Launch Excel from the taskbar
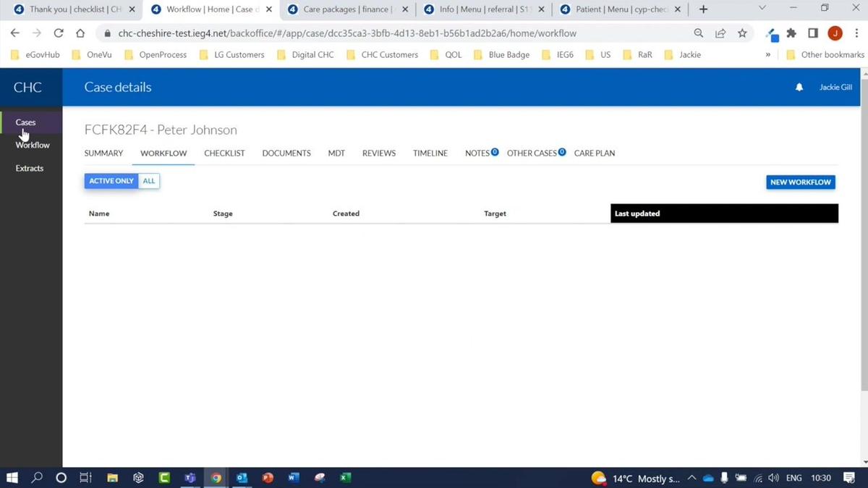Viewport: 868px width, 488px height. pyautogui.click(x=345, y=478)
